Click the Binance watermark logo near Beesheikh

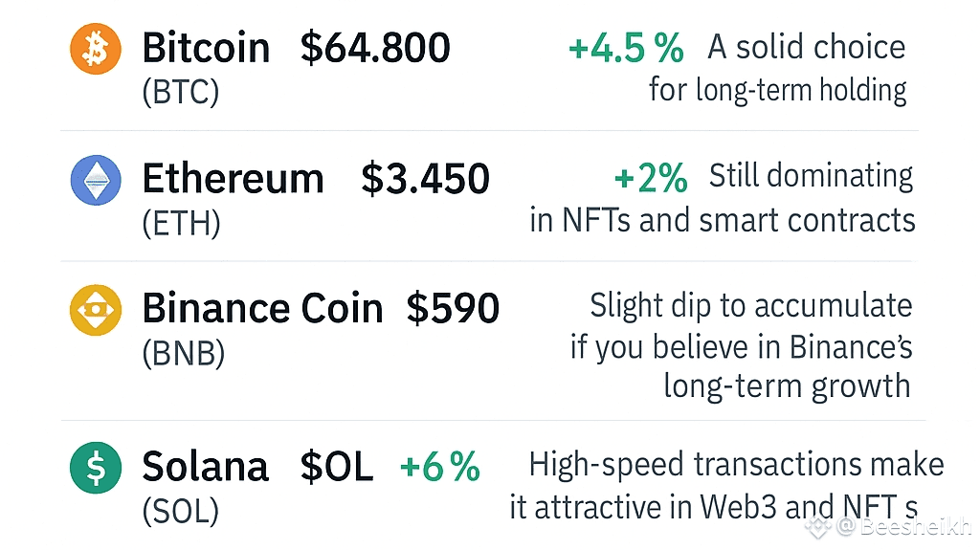(819, 526)
